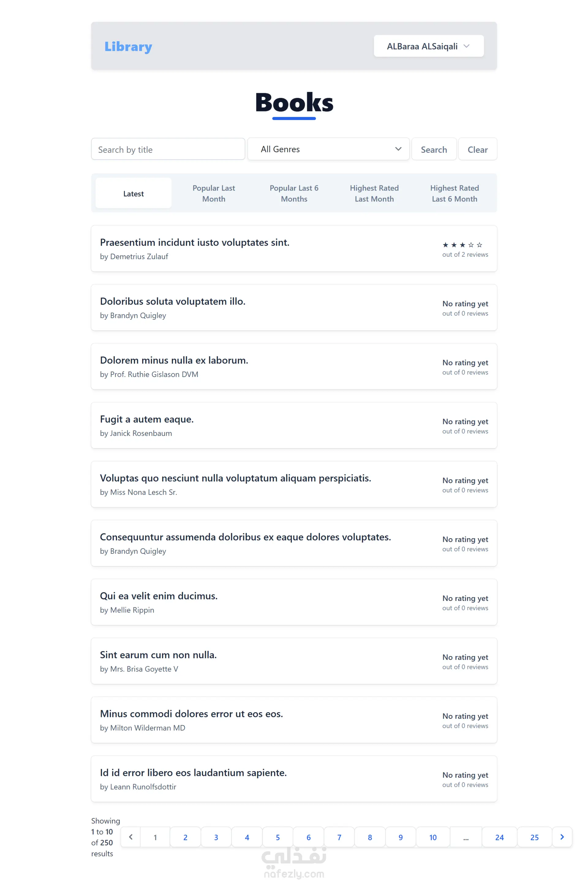Open the Popular Last 6 Months tab
The image size is (588, 880).
coord(294,194)
